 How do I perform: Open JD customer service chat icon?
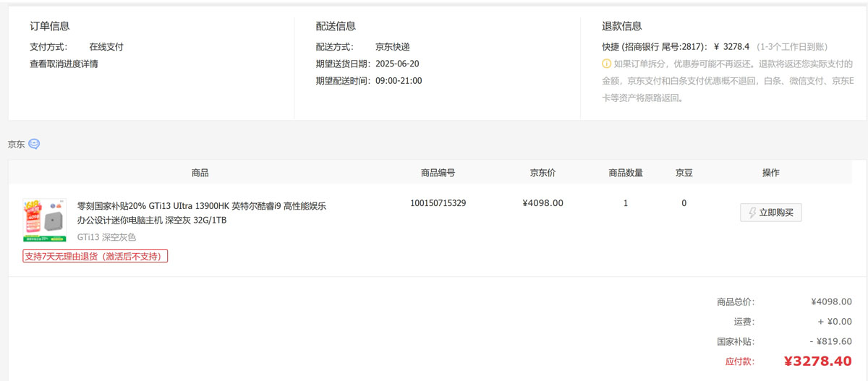[34, 144]
